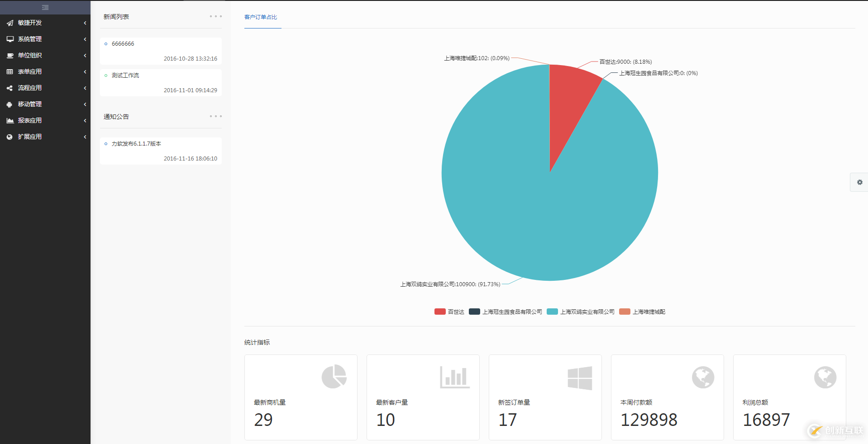
Task: Click the share icon beside 流程应用
Action: (10, 88)
